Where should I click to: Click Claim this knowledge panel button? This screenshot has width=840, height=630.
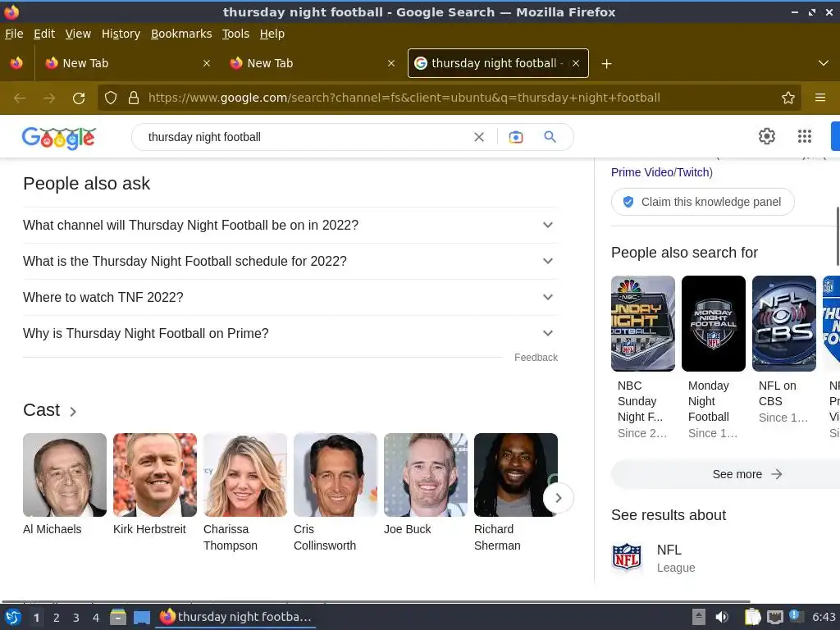point(702,202)
